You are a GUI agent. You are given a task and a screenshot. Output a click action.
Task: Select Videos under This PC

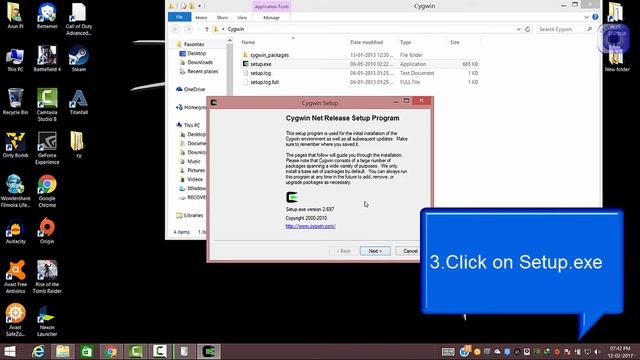(x=195, y=180)
